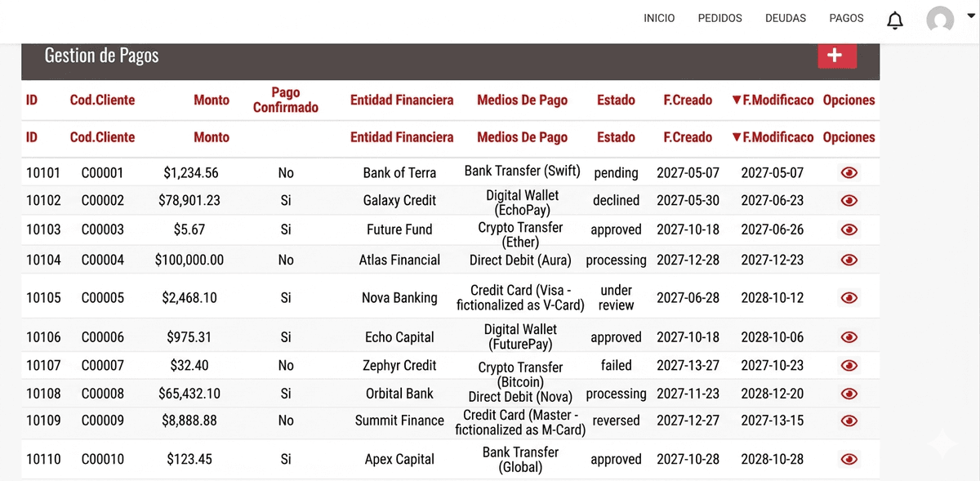Toggle sort by F.Modificaco in top header
Viewport: 980px width, 481px height.
(x=773, y=100)
